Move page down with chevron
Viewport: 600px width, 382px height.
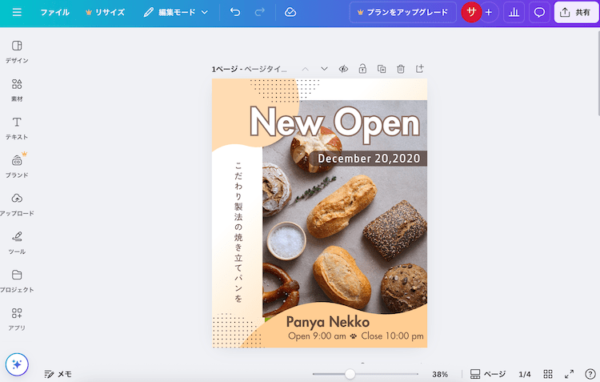pos(324,69)
